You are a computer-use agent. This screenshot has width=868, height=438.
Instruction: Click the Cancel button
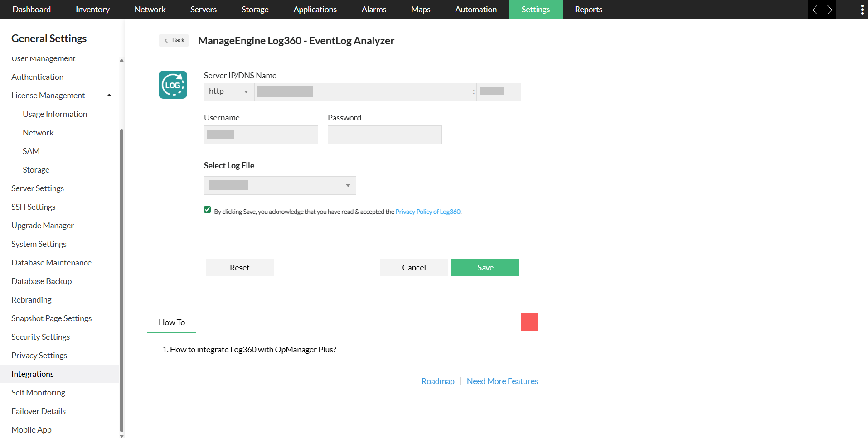point(414,267)
